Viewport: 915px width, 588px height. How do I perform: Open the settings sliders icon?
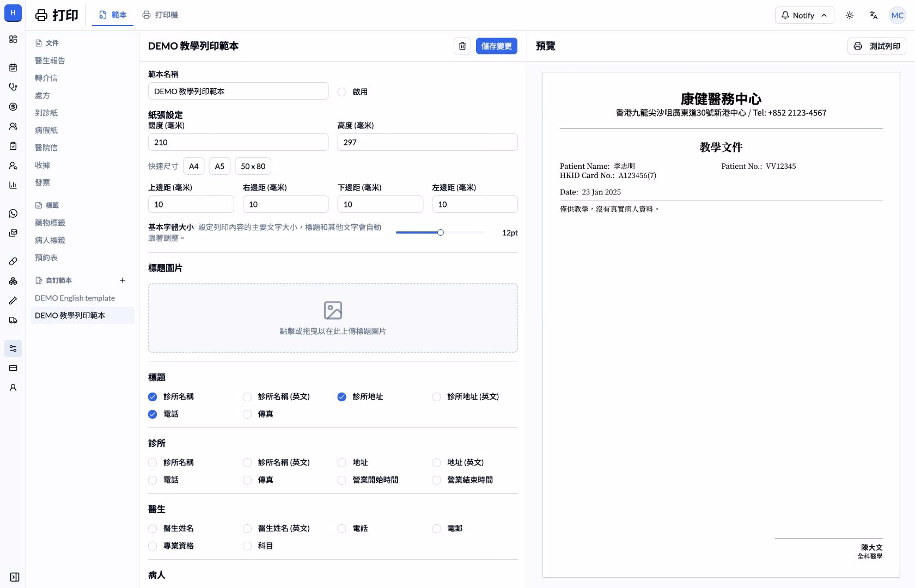tap(13, 348)
